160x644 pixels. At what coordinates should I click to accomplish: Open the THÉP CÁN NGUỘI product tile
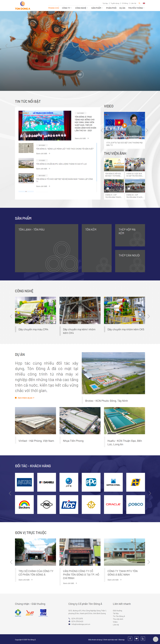click(130, 261)
